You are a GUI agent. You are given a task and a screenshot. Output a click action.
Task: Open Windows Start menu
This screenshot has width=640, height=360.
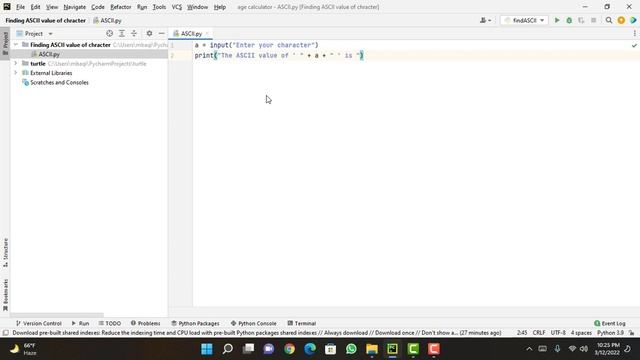click(x=207, y=349)
